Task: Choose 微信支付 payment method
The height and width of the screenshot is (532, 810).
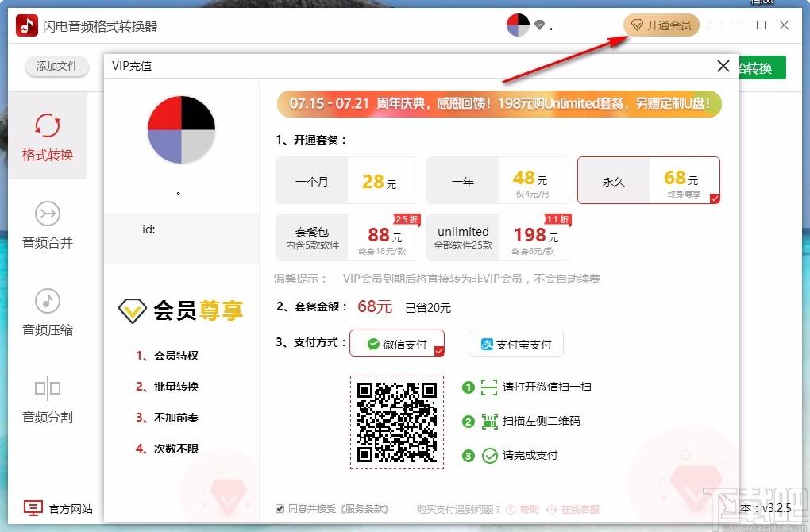Action: (x=397, y=344)
